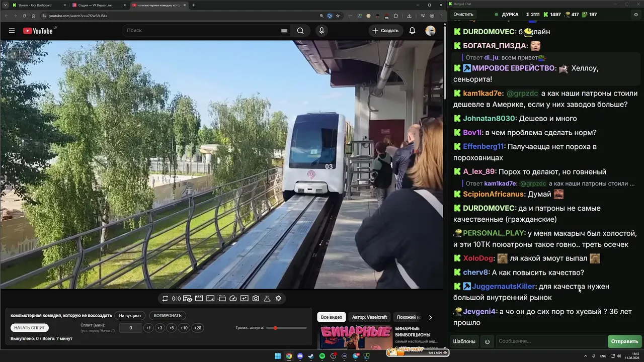Click the monorail video player
Screen dimensions: 644x362
click(x=222, y=164)
